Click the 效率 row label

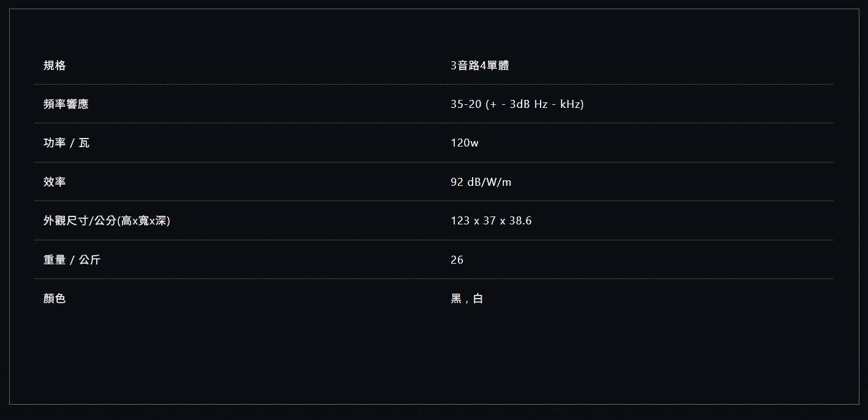[x=55, y=182]
